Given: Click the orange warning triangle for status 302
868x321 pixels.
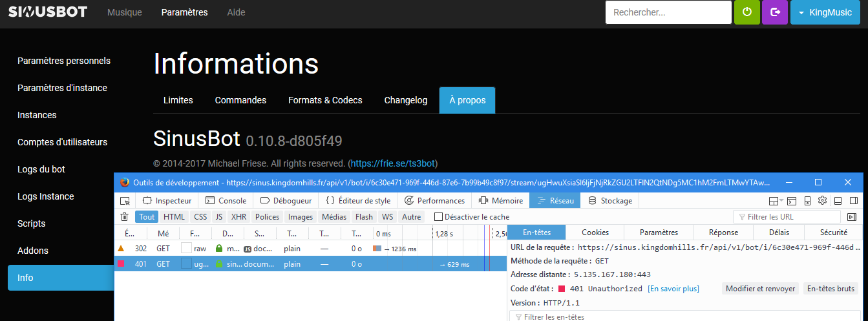Looking at the screenshot, I should click(x=121, y=248).
